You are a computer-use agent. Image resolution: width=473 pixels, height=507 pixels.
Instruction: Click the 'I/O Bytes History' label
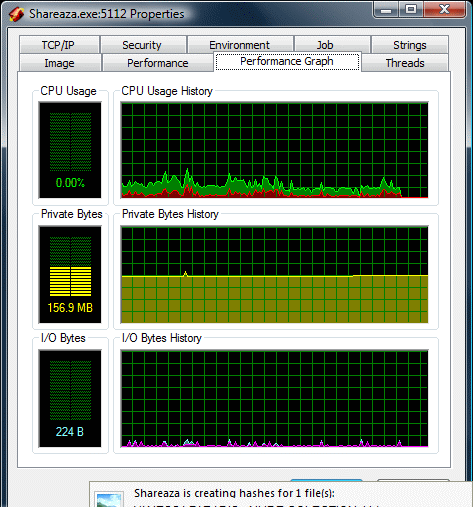pyautogui.click(x=162, y=338)
